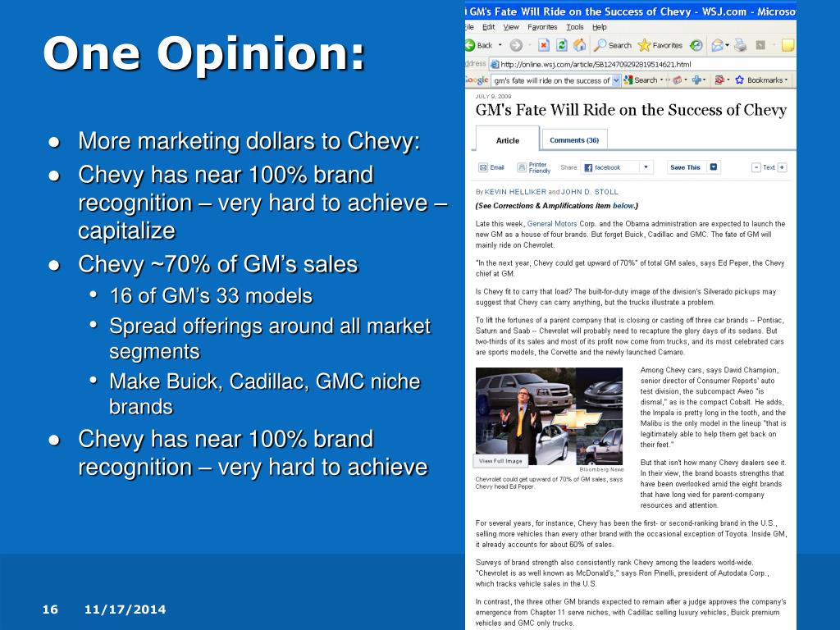Click the Save This button
The width and height of the screenshot is (840, 630).
tap(685, 167)
